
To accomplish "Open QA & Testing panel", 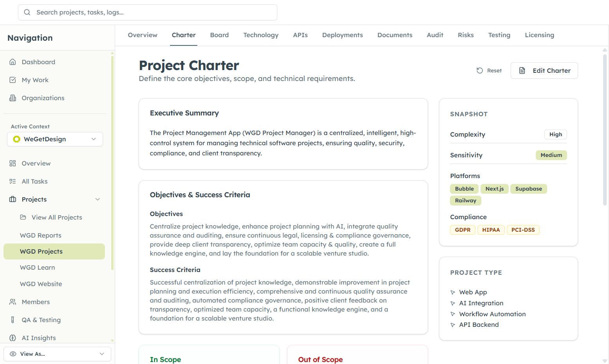I will 41,320.
